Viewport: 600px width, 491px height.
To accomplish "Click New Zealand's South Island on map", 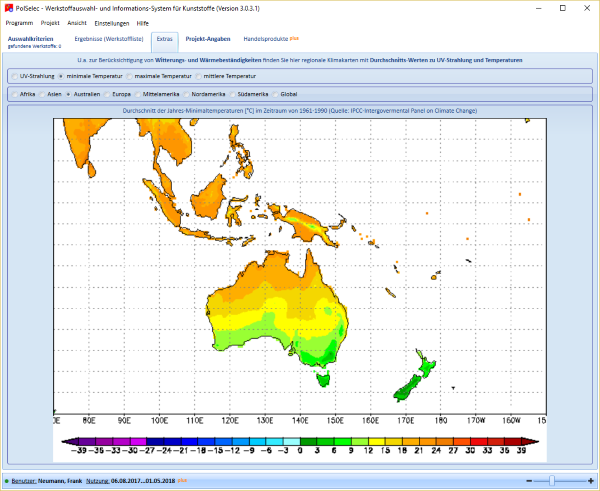I will [x=407, y=388].
